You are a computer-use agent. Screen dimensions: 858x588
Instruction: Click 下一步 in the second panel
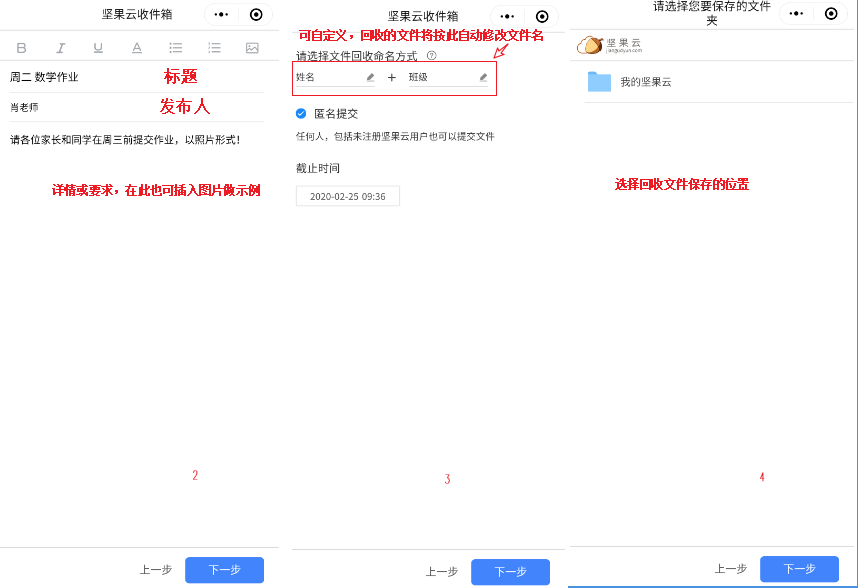tap(511, 572)
